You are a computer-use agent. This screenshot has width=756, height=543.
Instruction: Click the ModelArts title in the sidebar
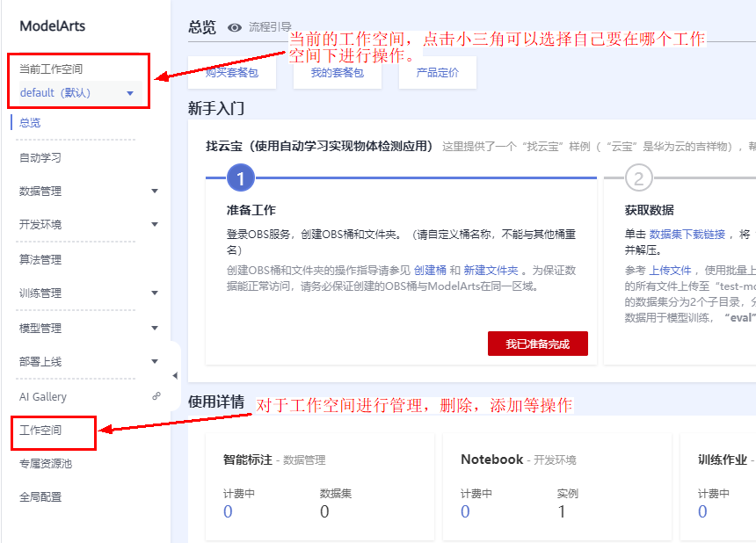pos(53,26)
